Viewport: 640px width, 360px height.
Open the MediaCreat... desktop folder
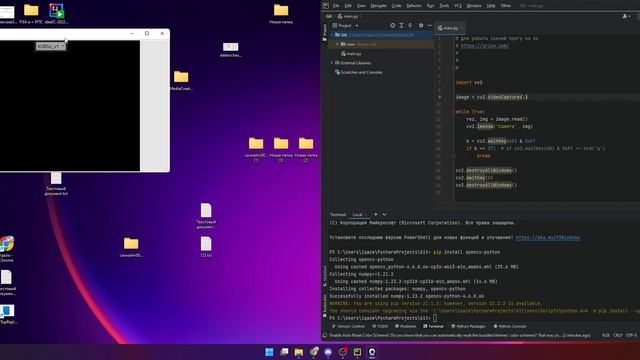(181, 80)
